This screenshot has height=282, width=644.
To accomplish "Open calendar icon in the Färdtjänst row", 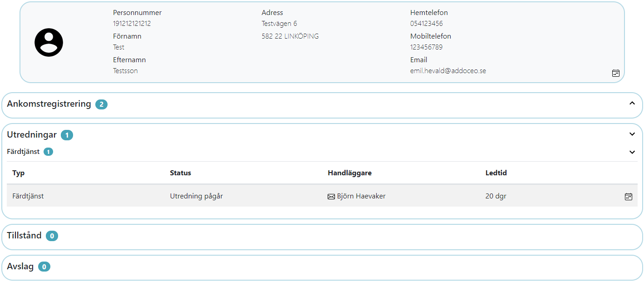I will pyautogui.click(x=629, y=197).
